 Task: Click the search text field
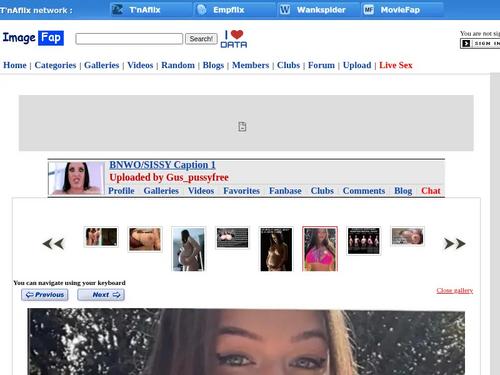point(129,39)
